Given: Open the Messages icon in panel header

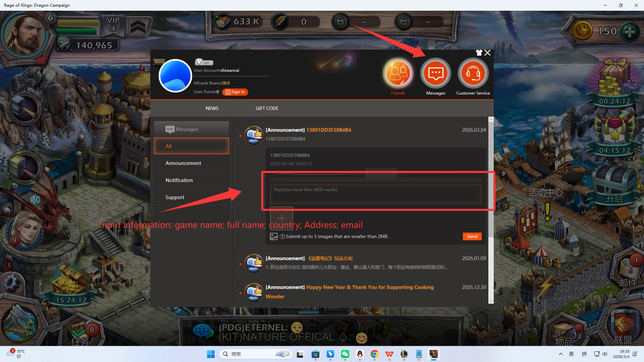Looking at the screenshot, I should [436, 73].
